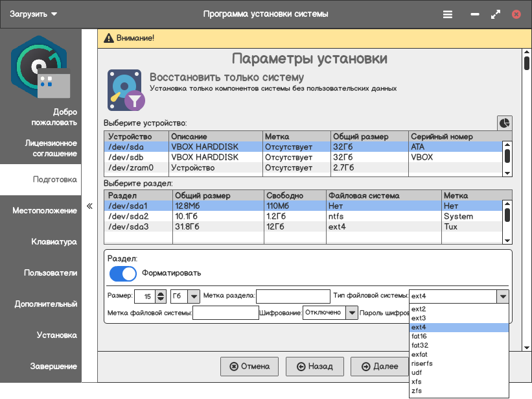The image size is (532, 399).
Task: Click the pie chart disk usage icon
Action: click(504, 123)
